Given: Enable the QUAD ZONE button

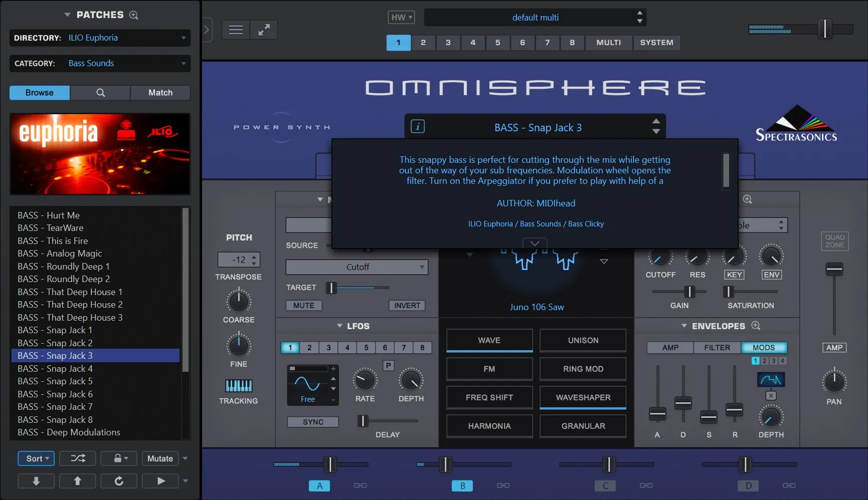Looking at the screenshot, I should pyautogui.click(x=835, y=241).
